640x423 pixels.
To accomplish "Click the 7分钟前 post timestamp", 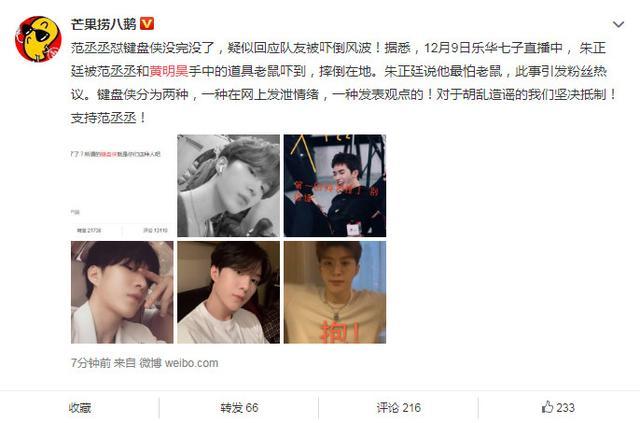I will click(x=91, y=363).
